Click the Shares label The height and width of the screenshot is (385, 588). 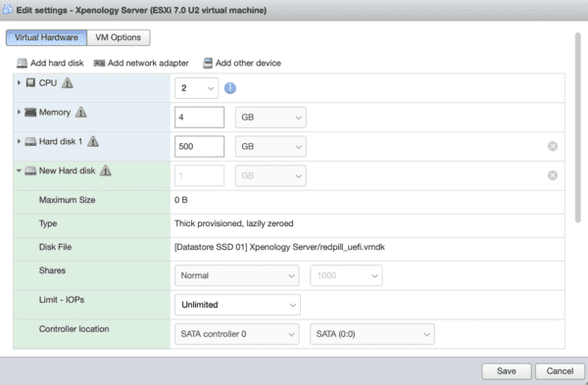pos(52,270)
